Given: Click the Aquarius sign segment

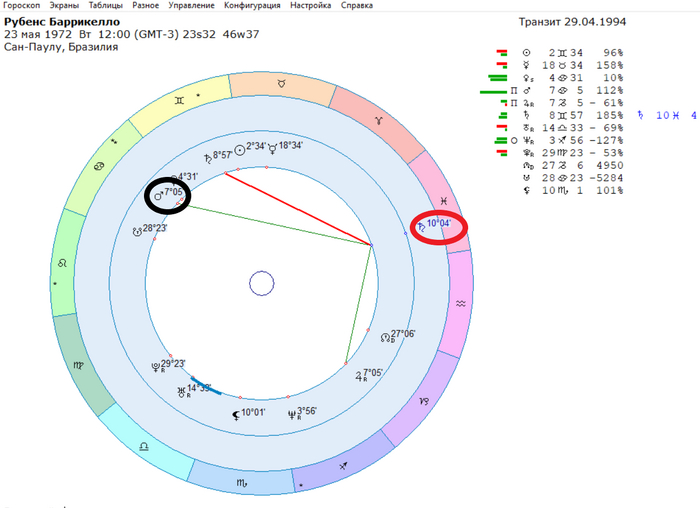Looking at the screenshot, I should [460, 304].
